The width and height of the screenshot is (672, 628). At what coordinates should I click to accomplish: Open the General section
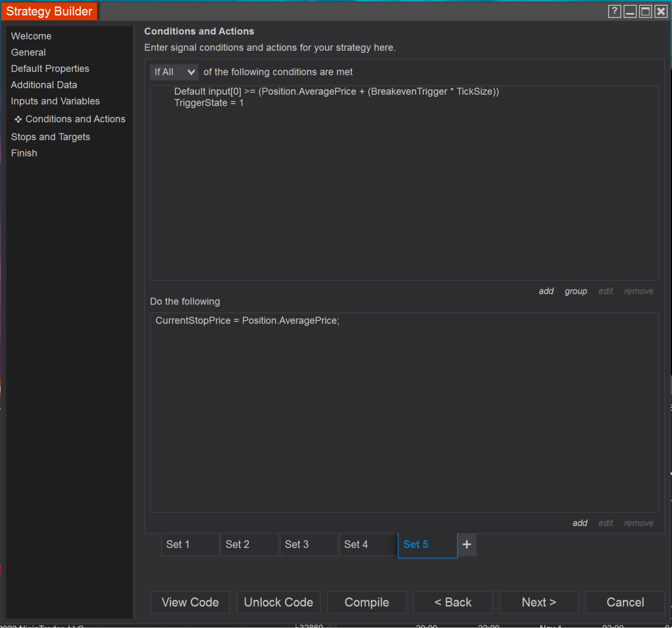(x=28, y=52)
